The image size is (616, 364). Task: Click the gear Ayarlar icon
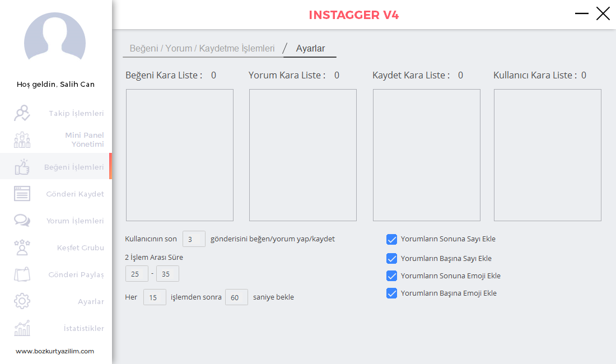[x=22, y=301]
